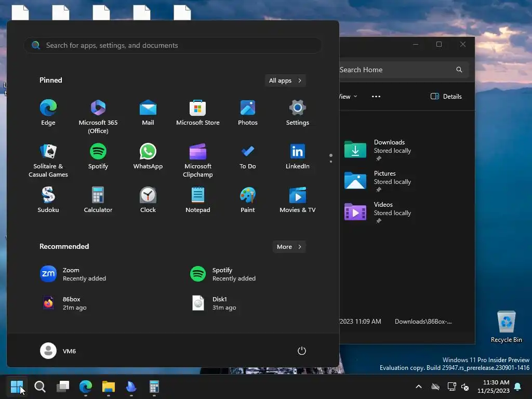This screenshot has height=399, width=532.
Task: Open Task View on taskbar
Action: [x=63, y=387]
